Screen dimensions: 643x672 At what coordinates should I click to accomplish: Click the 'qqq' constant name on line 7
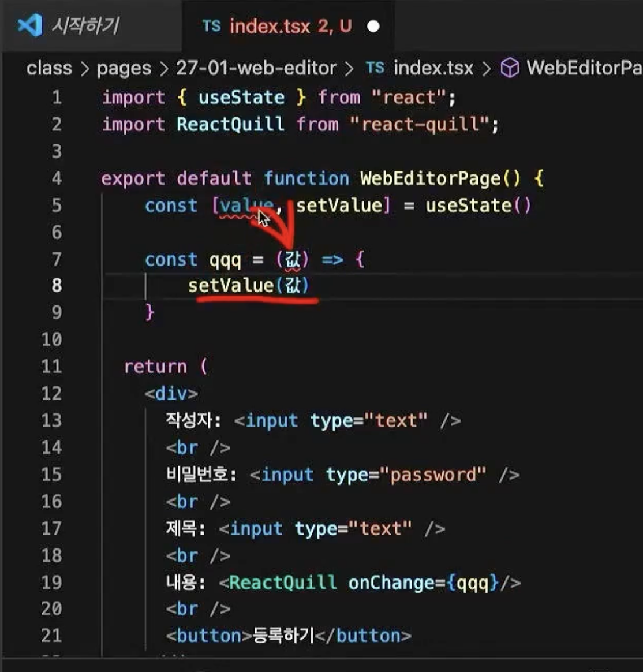[225, 260]
